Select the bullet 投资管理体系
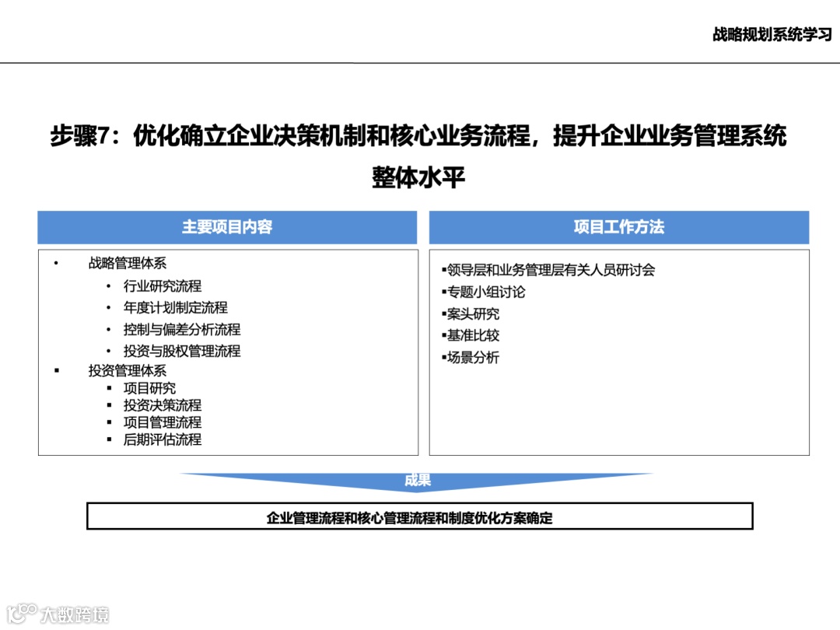840x630 pixels. tap(128, 371)
